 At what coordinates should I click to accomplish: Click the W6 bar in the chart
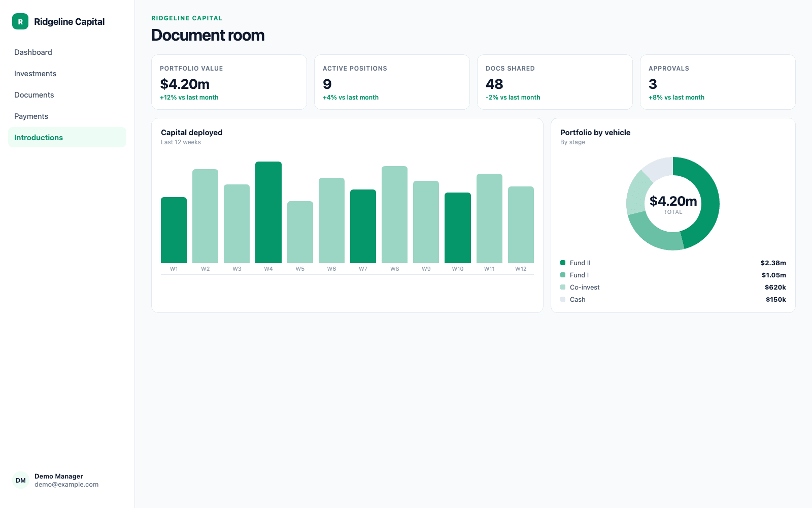[x=331, y=220]
